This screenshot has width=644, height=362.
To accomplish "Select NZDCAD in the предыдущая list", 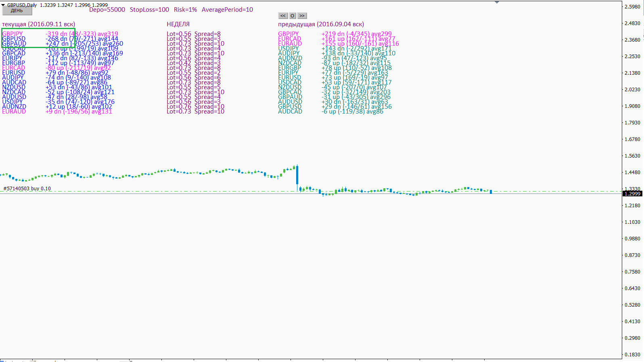I will (x=290, y=63).
